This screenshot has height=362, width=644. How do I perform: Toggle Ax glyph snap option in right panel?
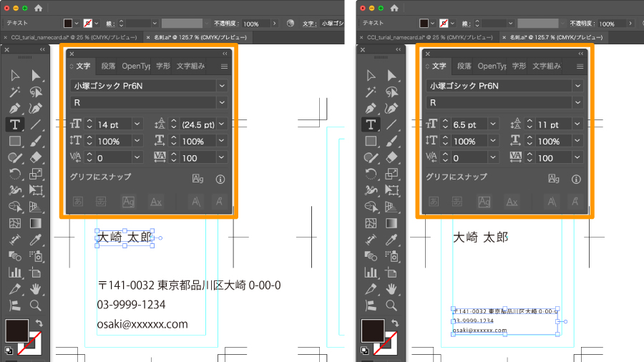tap(512, 202)
